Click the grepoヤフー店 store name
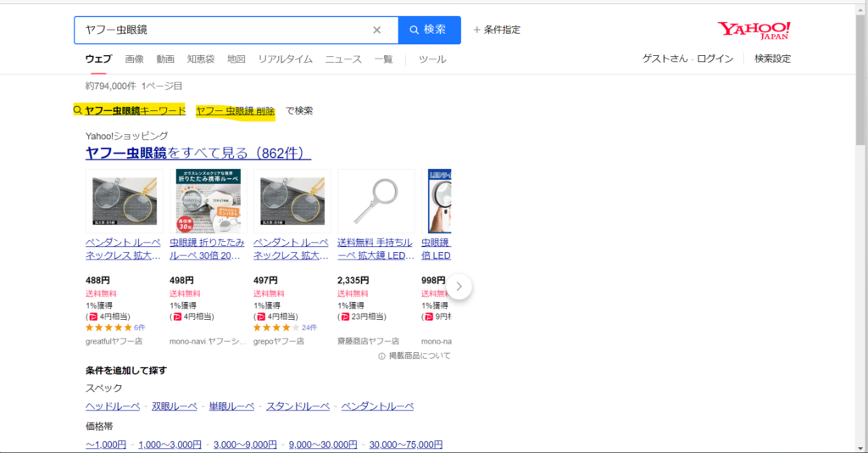Viewport: 868px width, 453px height. pyautogui.click(x=278, y=341)
